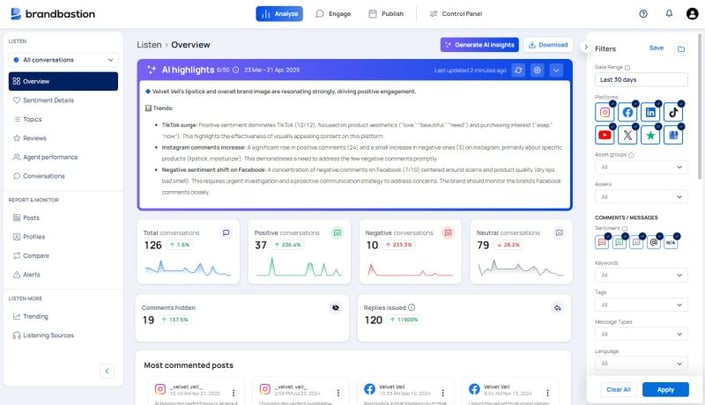The width and height of the screenshot is (705, 405).
Task: Toggle the mention @ sentiment filter
Action: point(654,242)
